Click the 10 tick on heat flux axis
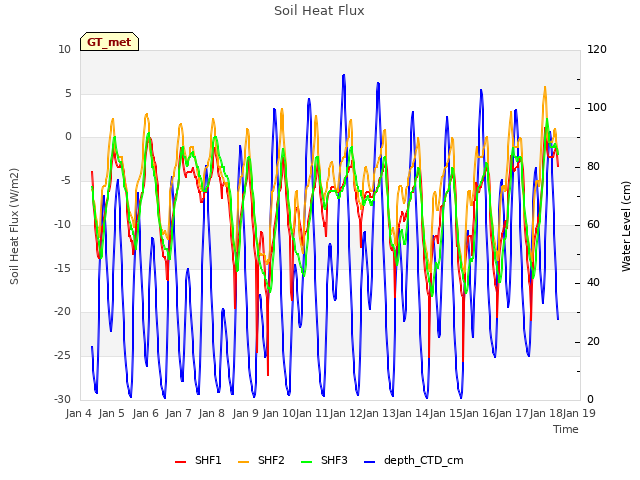The width and height of the screenshot is (640, 480). click(x=64, y=50)
